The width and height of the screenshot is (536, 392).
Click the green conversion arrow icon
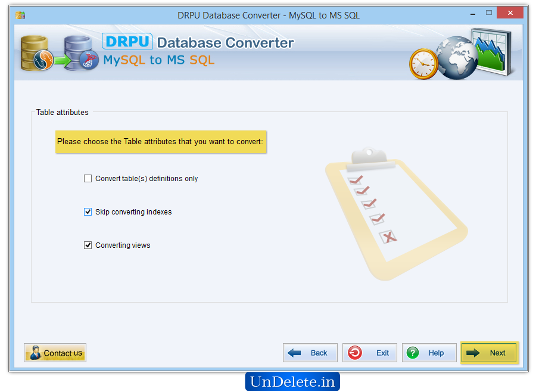(x=62, y=61)
